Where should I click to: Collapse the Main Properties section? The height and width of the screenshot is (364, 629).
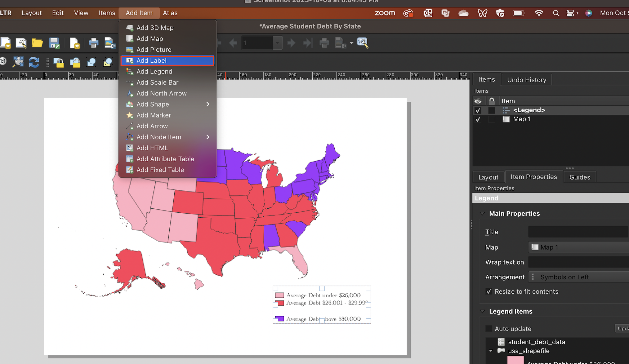pyautogui.click(x=482, y=214)
